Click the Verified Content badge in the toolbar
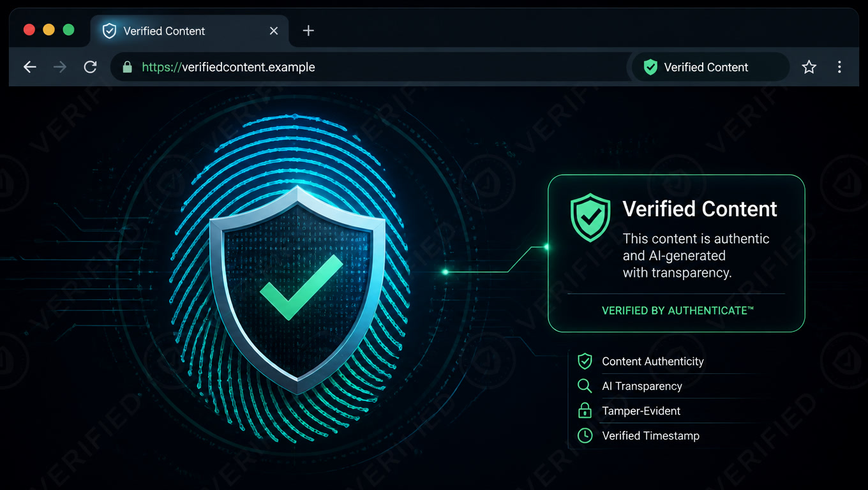The image size is (868, 490). [x=710, y=67]
